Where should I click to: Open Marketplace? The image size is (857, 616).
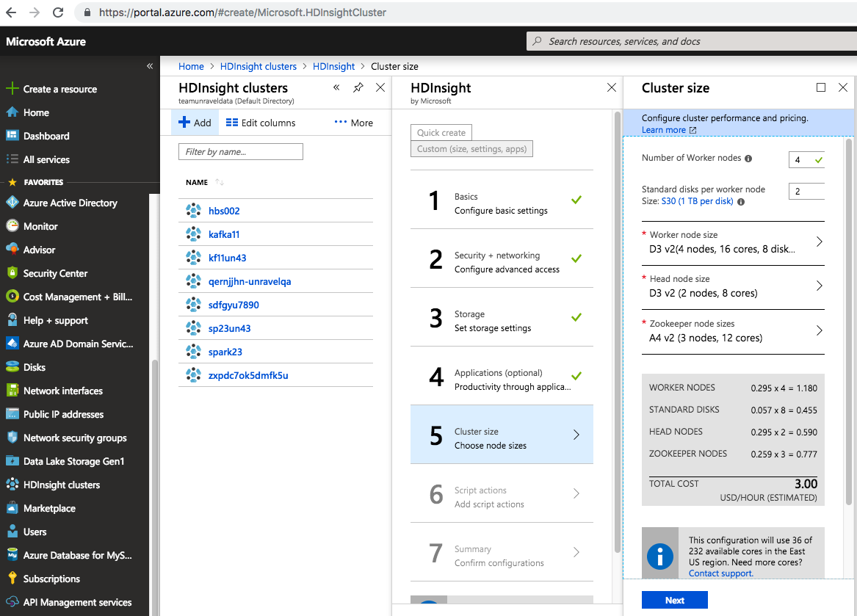49,508
